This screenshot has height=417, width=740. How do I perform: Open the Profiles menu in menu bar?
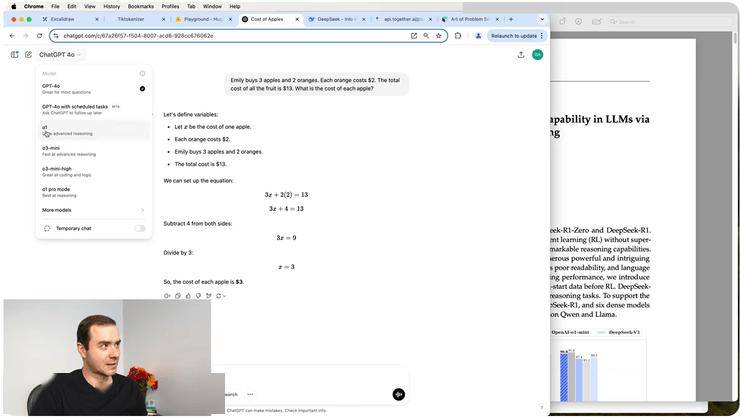170,6
